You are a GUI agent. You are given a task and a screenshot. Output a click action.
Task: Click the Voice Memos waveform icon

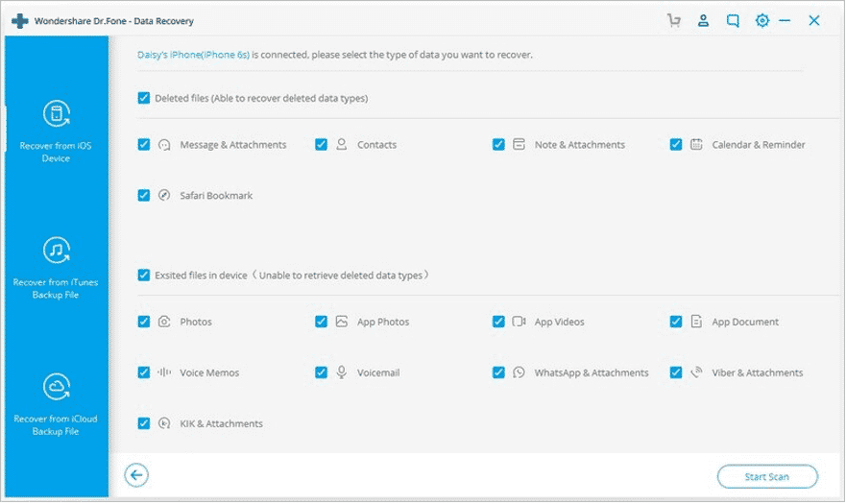point(165,372)
